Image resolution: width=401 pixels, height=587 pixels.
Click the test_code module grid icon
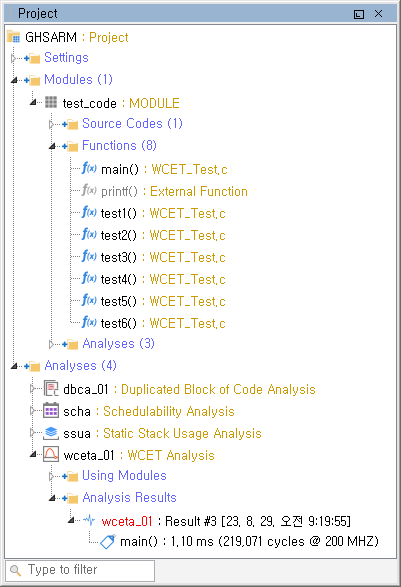pos(51,102)
